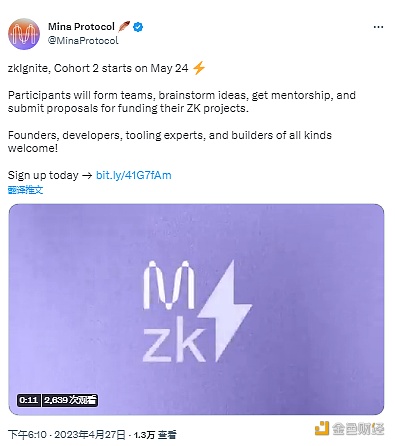Open the @MinaProtocol handle link

pos(83,40)
